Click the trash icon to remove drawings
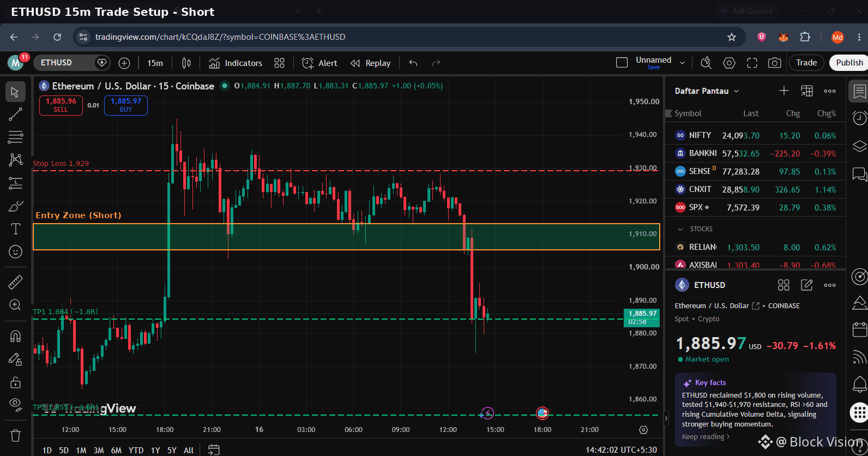Viewport: 868px width, 456px height. click(x=15, y=435)
